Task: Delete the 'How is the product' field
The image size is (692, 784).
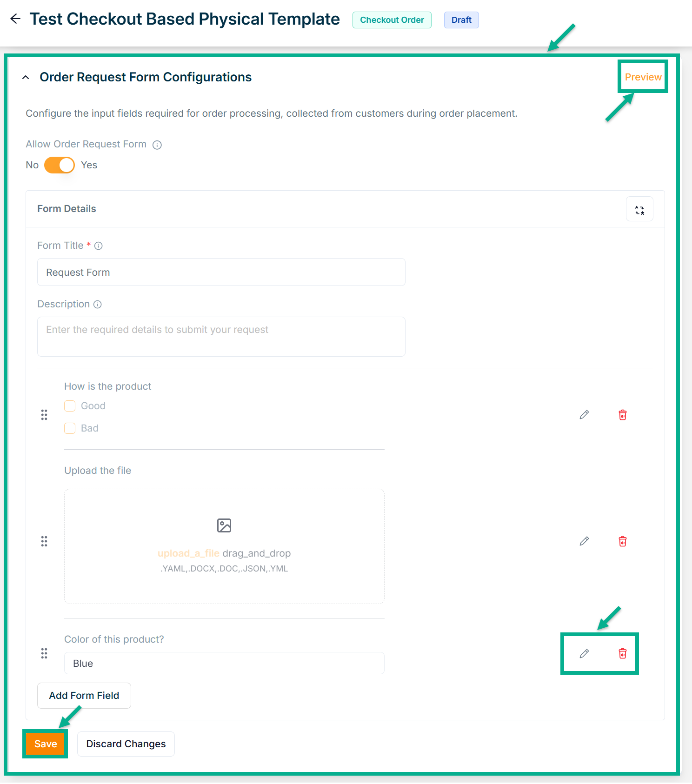Action: pyautogui.click(x=622, y=415)
